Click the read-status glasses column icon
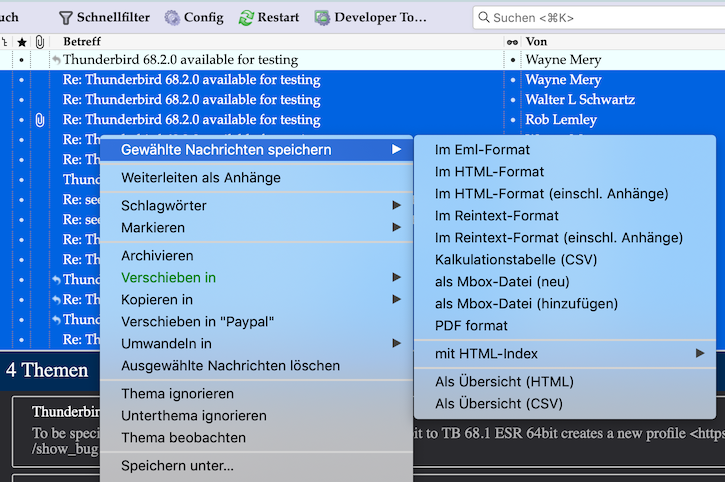Image resolution: width=725 pixels, height=482 pixels. click(x=513, y=42)
